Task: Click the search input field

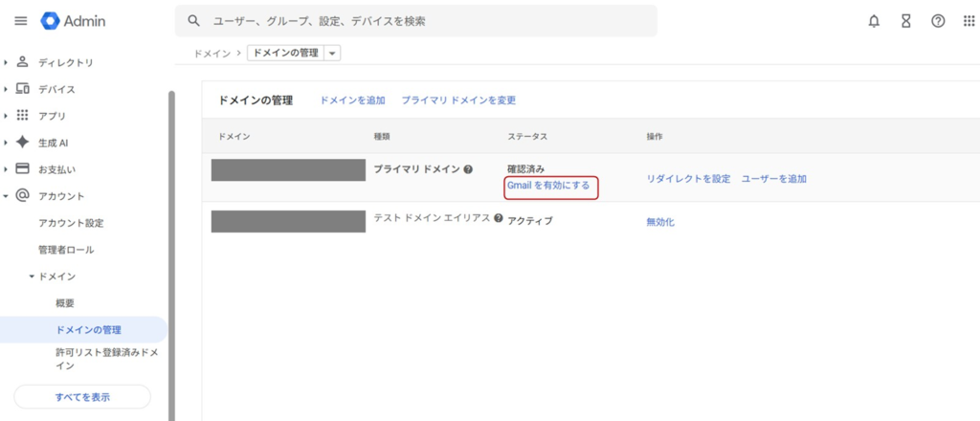Action: point(421,21)
